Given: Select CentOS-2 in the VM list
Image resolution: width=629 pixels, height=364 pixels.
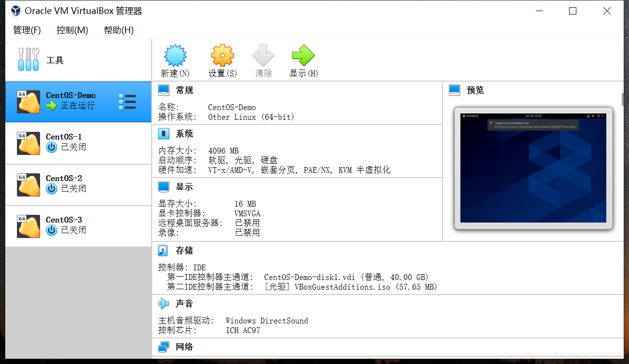Looking at the screenshot, I should coord(78,185).
